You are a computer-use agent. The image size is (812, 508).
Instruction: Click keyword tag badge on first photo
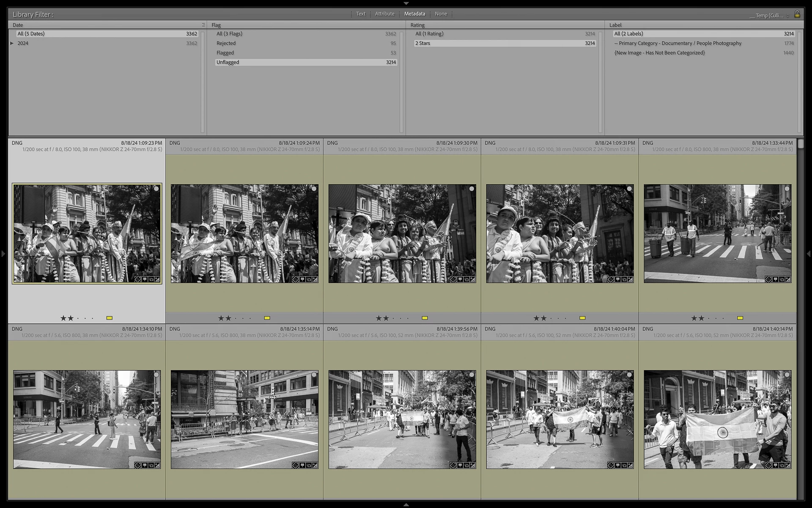(x=138, y=279)
